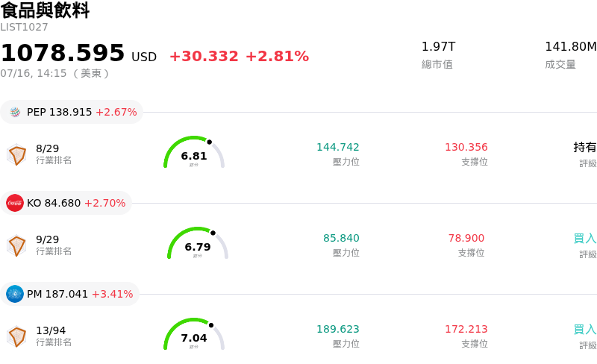Open the PM 187.041 stock chip
The height and width of the screenshot is (364, 597).
[69, 294]
